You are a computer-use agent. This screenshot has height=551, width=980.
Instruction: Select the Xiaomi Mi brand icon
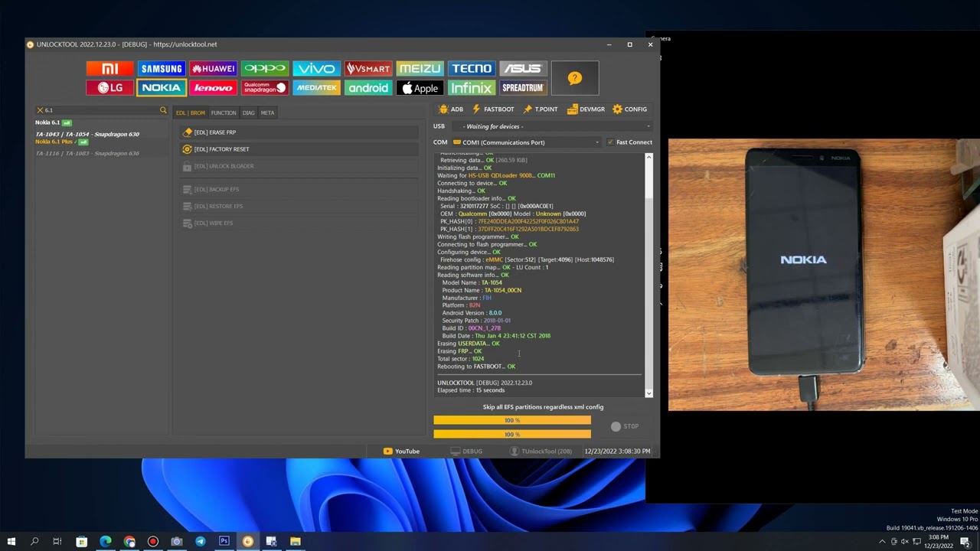point(110,69)
